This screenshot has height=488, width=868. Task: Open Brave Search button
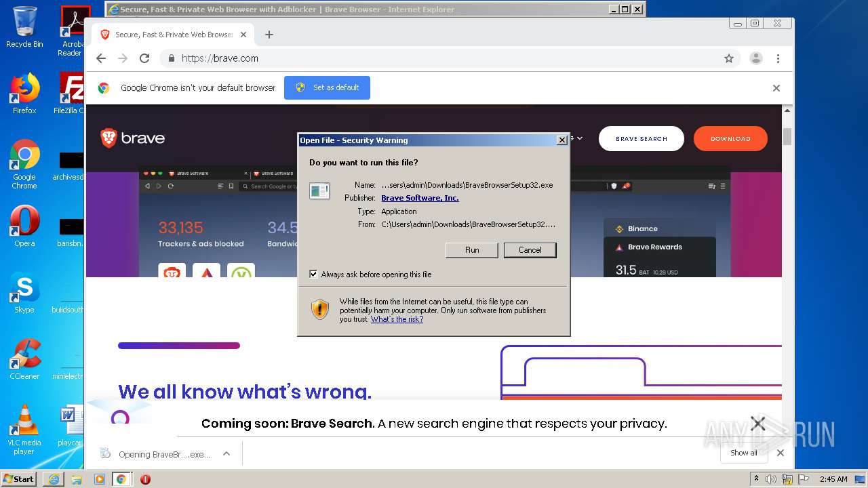pos(642,138)
